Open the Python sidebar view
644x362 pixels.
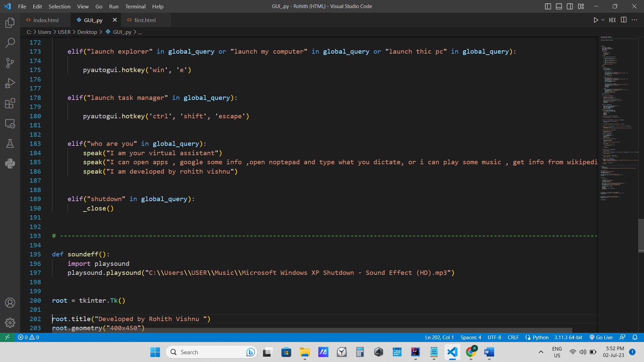pos(10,164)
